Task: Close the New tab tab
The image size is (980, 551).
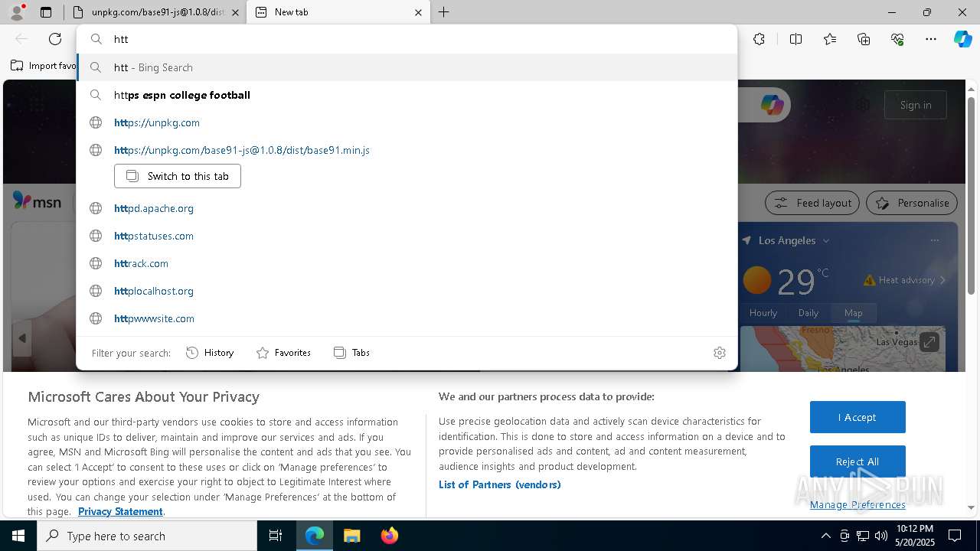Action: [x=418, y=12]
